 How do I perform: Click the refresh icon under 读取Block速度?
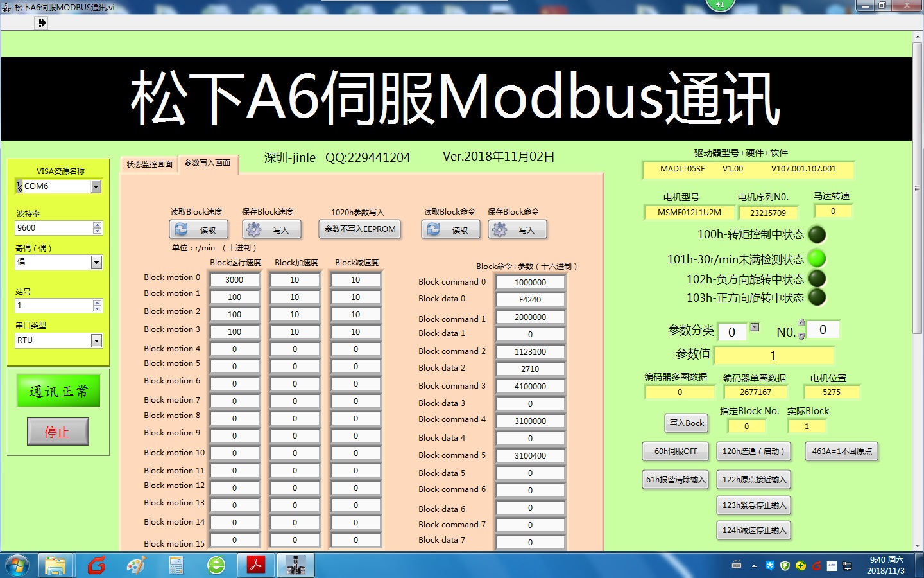click(x=182, y=229)
